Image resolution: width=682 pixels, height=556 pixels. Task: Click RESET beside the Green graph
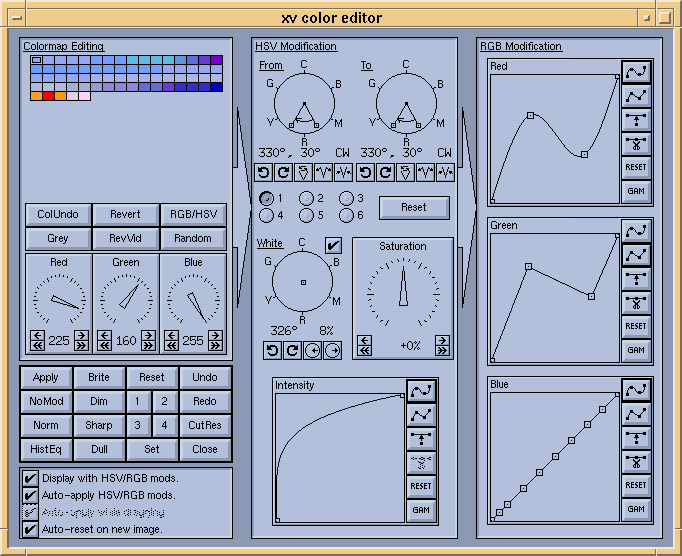click(636, 326)
